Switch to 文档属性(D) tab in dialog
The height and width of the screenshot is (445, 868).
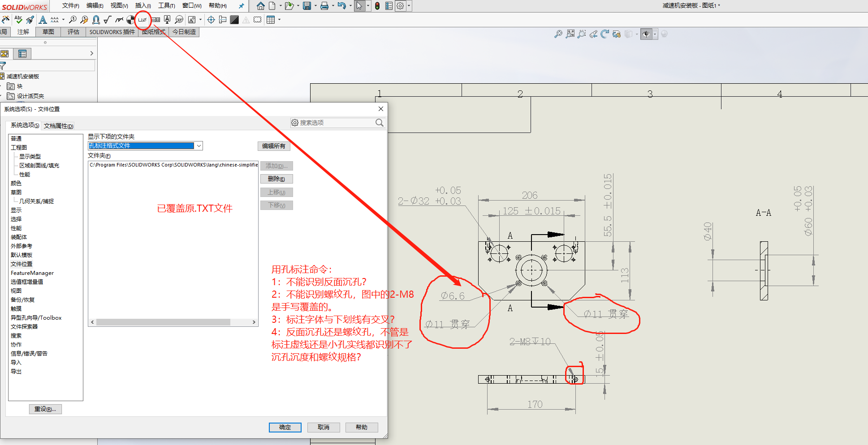[x=59, y=126]
